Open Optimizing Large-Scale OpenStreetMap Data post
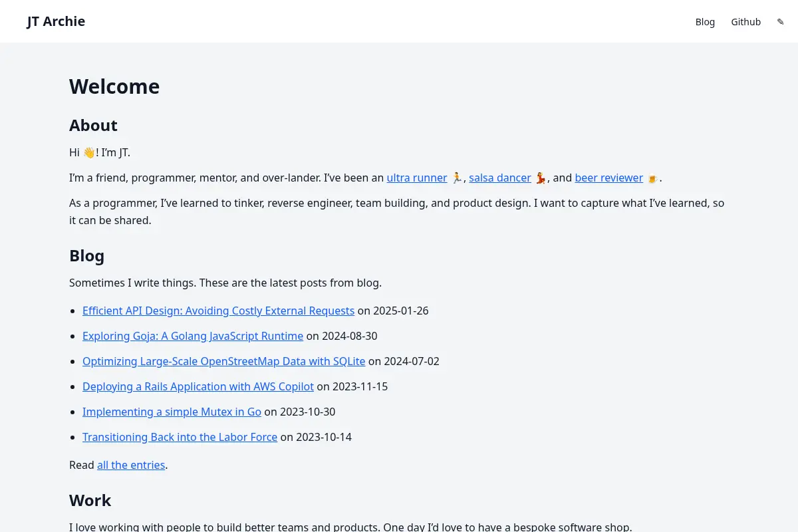Image resolution: width=798 pixels, height=532 pixels. (223, 361)
